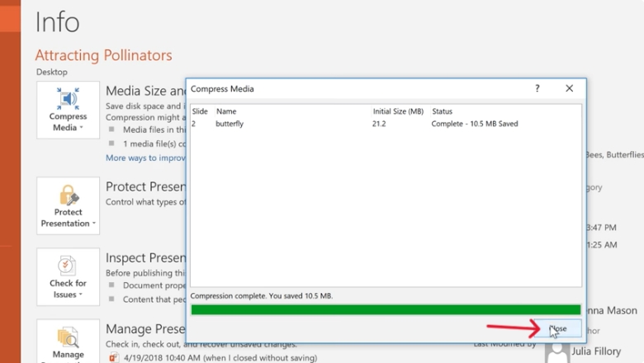The height and width of the screenshot is (363, 644).
Task: Click the PowerPoint file icon beside 4/19/2018 version
Action: click(x=114, y=358)
